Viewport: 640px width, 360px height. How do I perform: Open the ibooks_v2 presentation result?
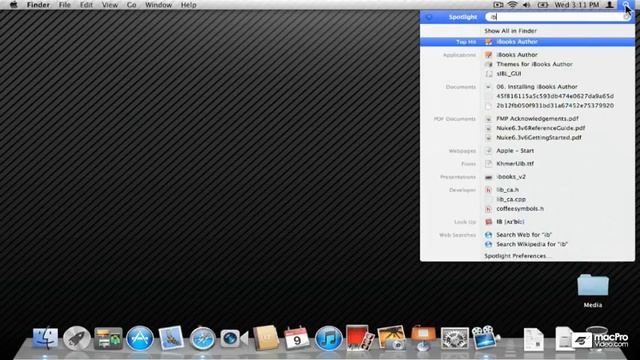click(527, 177)
